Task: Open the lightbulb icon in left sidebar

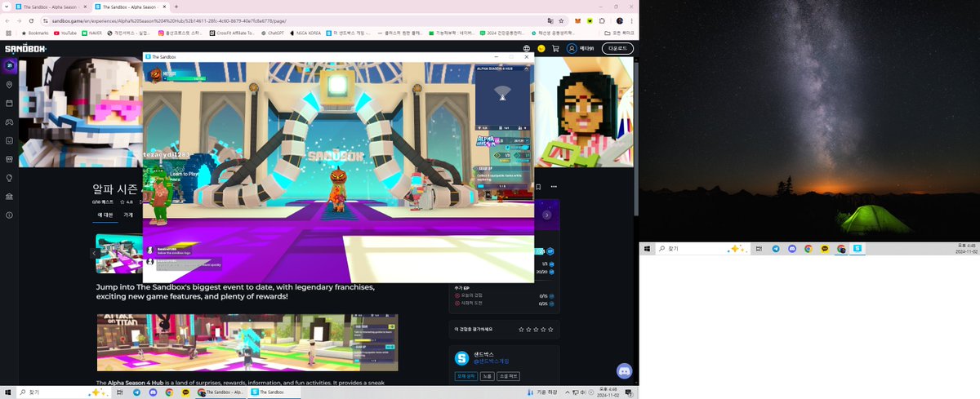Action: pos(9,178)
